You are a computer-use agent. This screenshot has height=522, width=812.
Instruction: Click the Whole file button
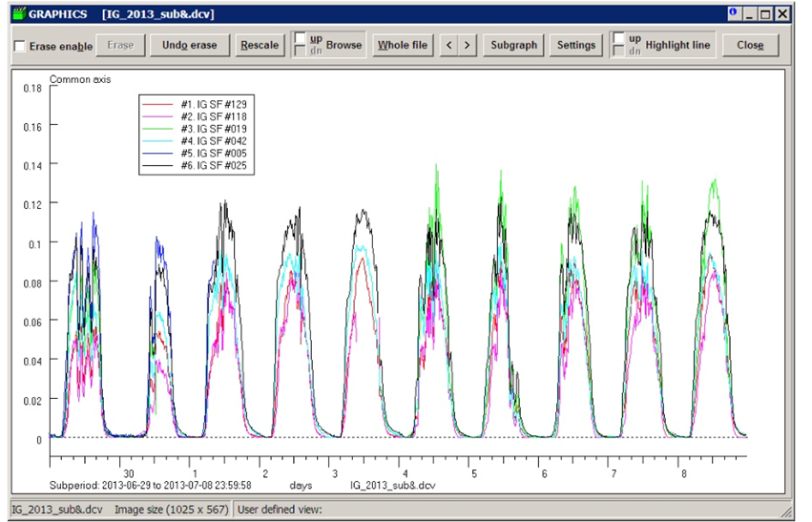(402, 45)
